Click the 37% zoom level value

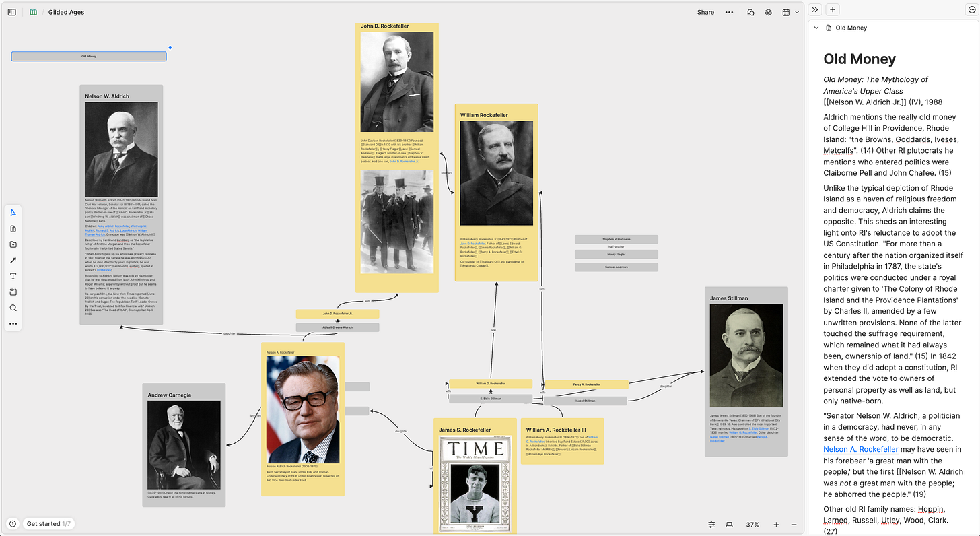point(753,525)
